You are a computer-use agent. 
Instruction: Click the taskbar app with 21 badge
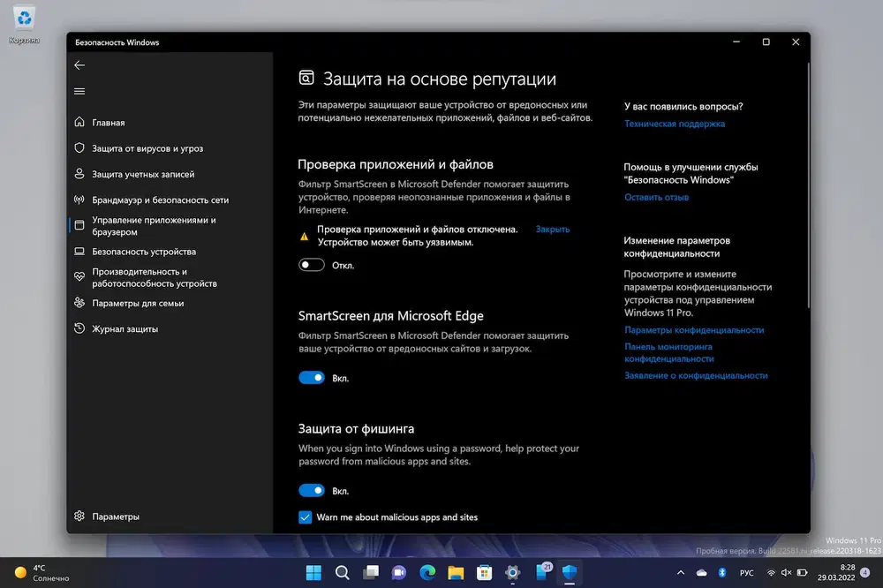point(543,572)
